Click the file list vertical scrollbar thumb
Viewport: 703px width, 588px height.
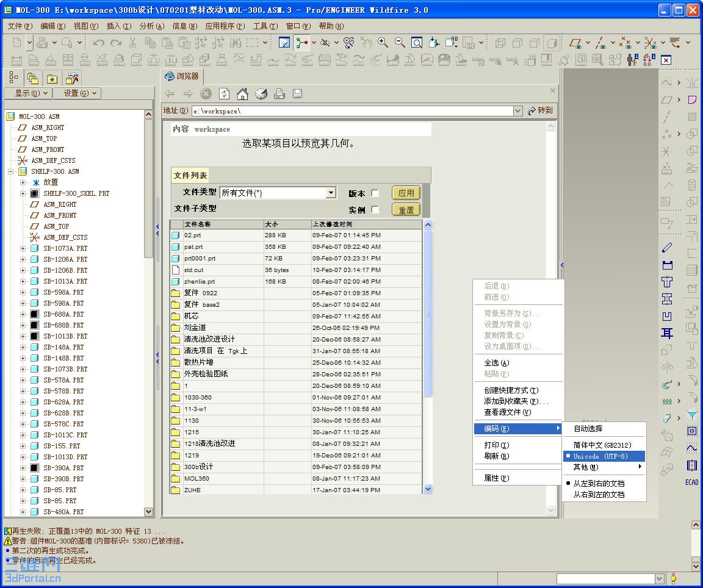tap(428, 314)
